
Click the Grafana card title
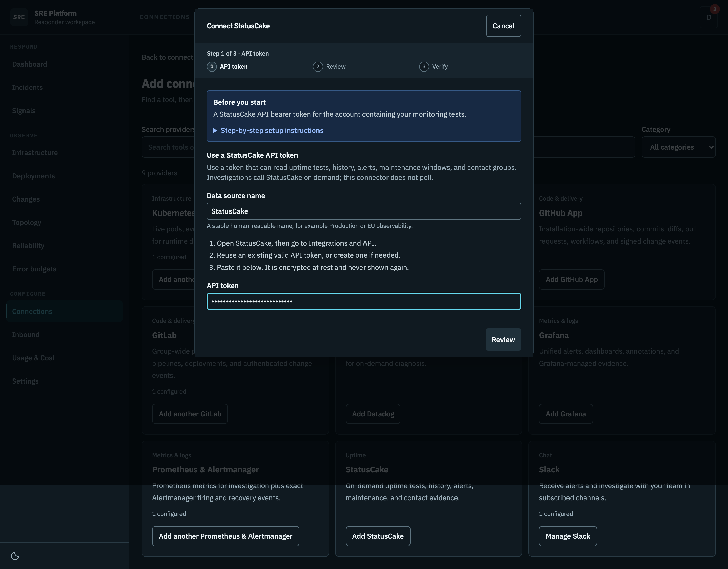coord(554,335)
